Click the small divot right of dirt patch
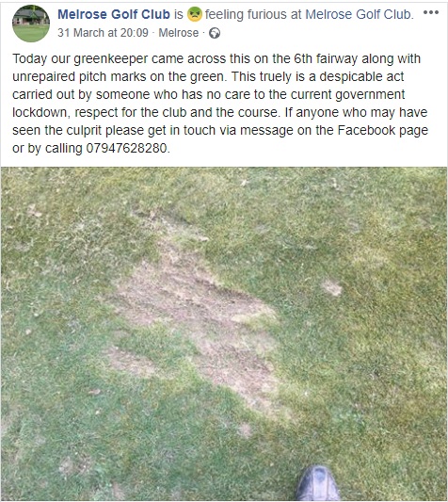 (331, 287)
